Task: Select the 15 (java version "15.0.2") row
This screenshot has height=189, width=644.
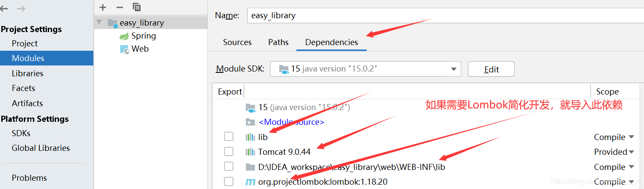Action: 304,107
